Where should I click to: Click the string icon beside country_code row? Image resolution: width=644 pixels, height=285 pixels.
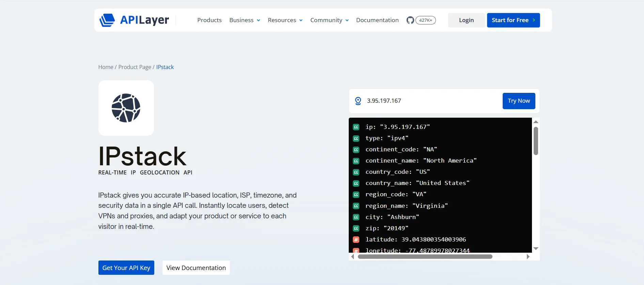coord(356,172)
